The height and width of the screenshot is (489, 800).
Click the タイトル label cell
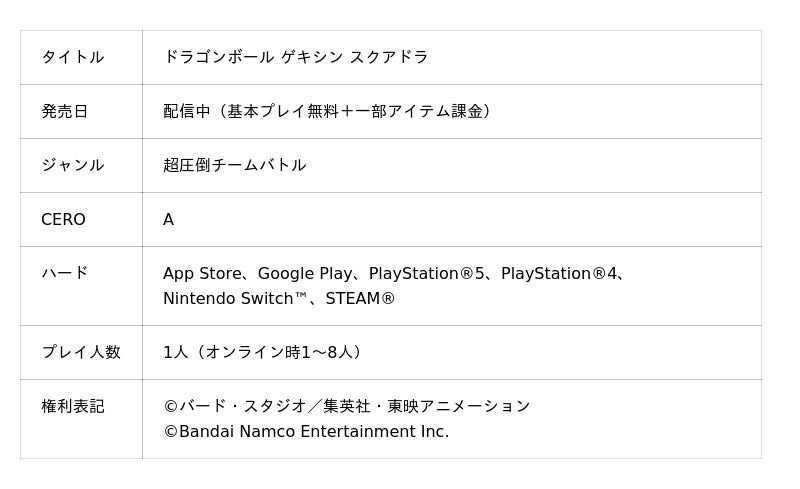tap(72, 57)
